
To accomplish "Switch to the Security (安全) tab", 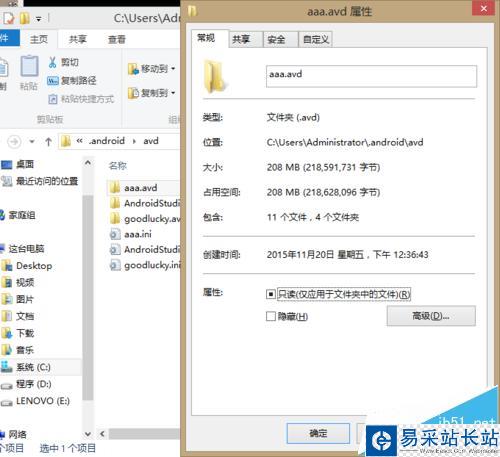I will pyautogui.click(x=280, y=40).
